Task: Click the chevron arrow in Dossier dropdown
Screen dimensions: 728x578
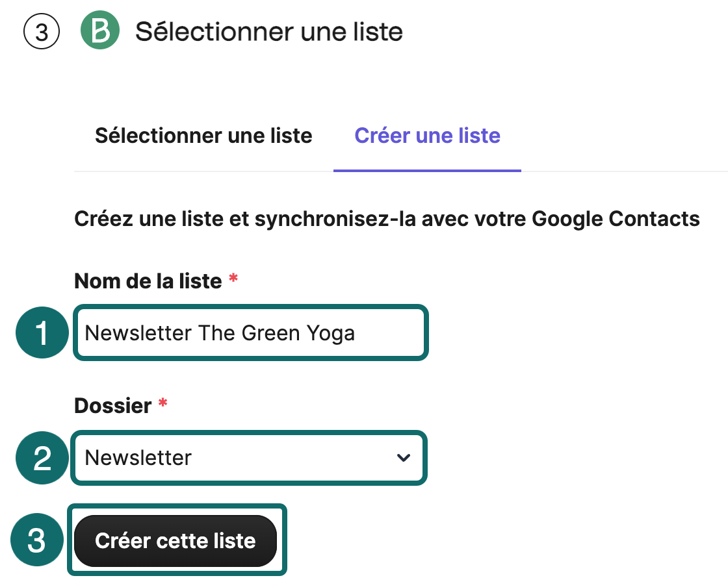Action: point(404,458)
